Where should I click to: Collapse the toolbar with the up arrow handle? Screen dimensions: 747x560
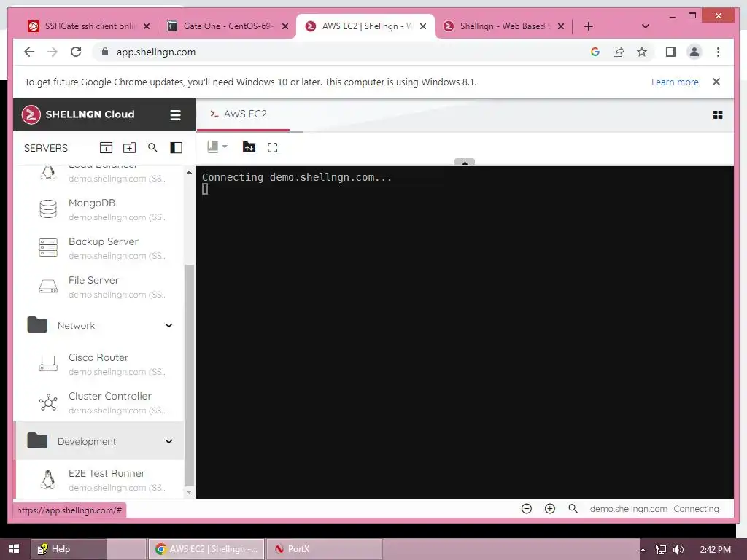click(465, 162)
